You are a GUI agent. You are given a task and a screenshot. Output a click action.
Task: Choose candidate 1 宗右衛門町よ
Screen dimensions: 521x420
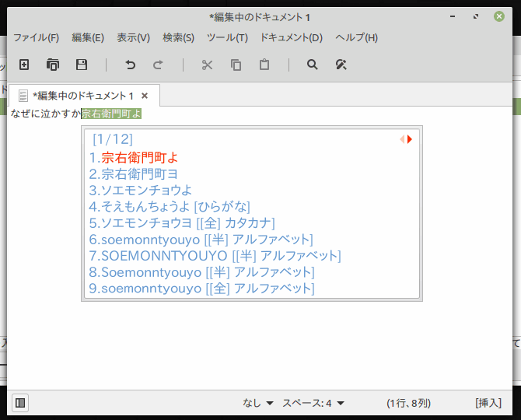[x=134, y=157]
